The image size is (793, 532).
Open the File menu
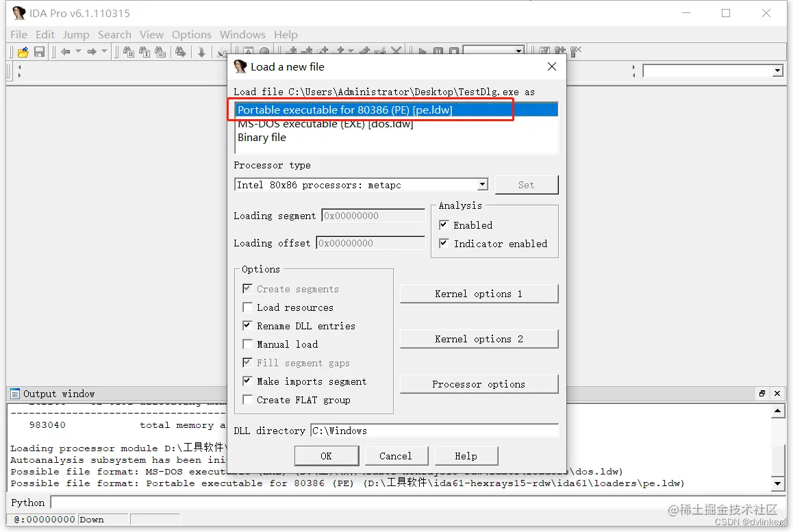18,34
